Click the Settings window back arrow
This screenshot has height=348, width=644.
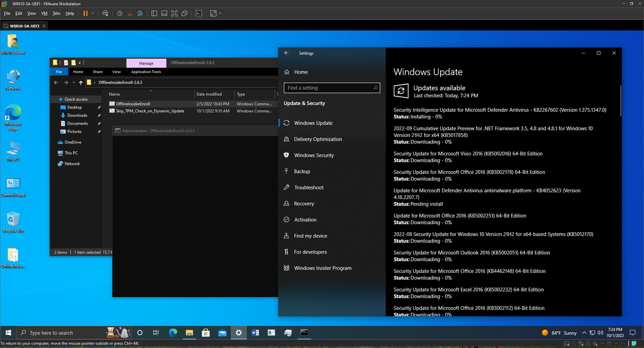coord(286,53)
